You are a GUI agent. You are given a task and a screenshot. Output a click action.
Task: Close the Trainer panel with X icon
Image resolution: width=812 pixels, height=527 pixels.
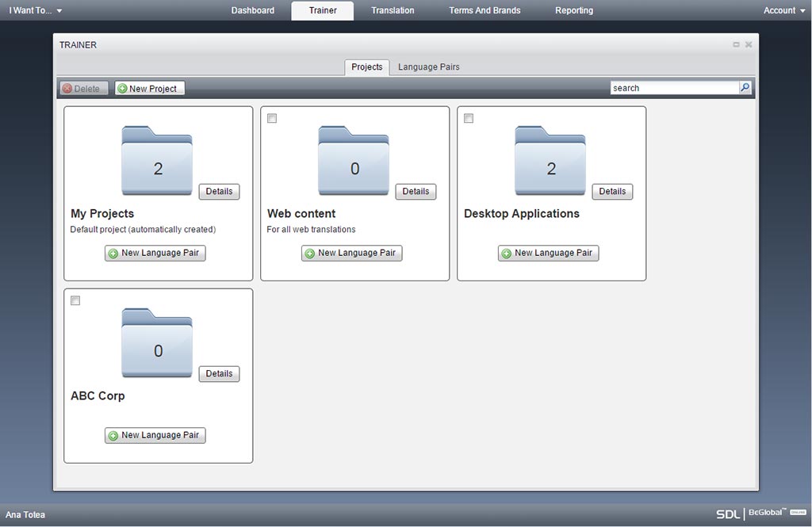[x=749, y=45]
